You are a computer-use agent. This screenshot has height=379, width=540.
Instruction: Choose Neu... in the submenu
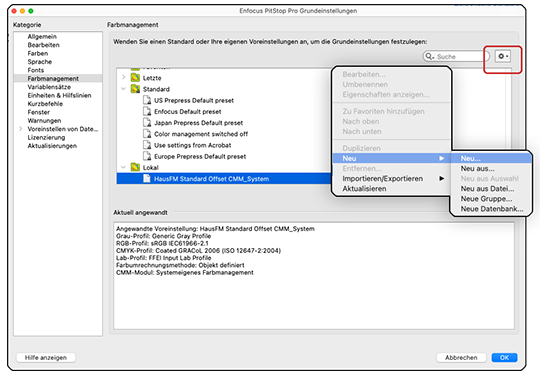pos(491,158)
